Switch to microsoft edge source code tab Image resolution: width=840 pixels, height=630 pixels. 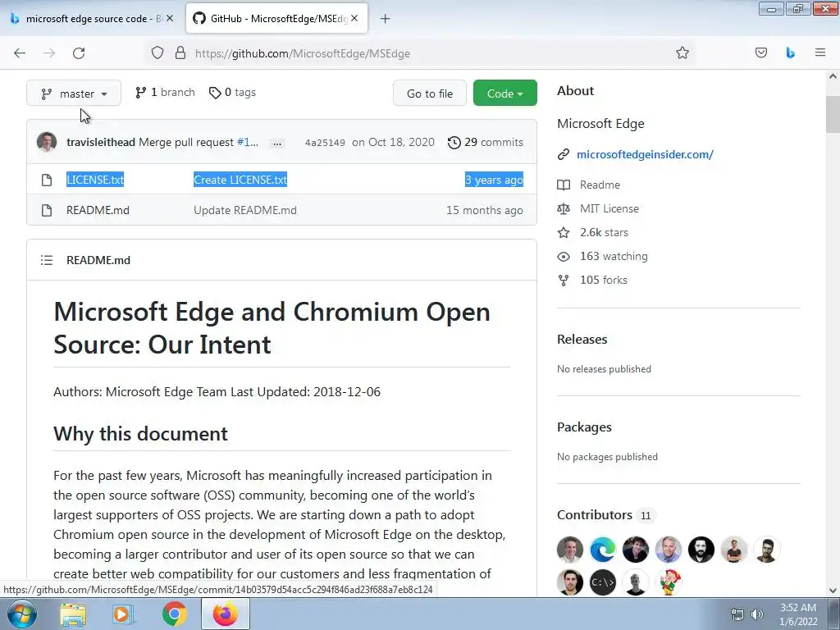[x=89, y=19]
